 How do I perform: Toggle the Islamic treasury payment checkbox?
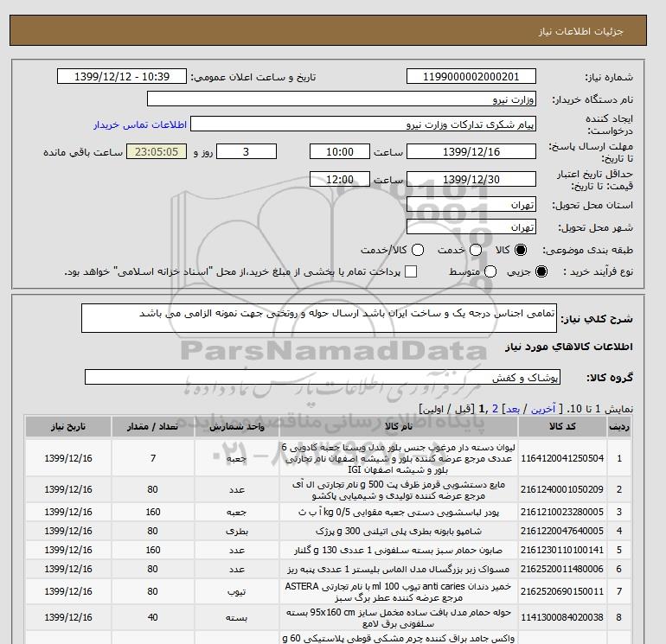pyautogui.click(x=411, y=271)
